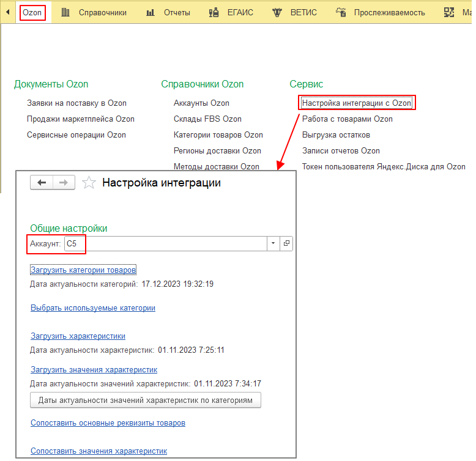Image resolution: width=476 pixels, height=461 pixels.
Task: Click the Прослеживаемость section icon
Action: [341, 12]
